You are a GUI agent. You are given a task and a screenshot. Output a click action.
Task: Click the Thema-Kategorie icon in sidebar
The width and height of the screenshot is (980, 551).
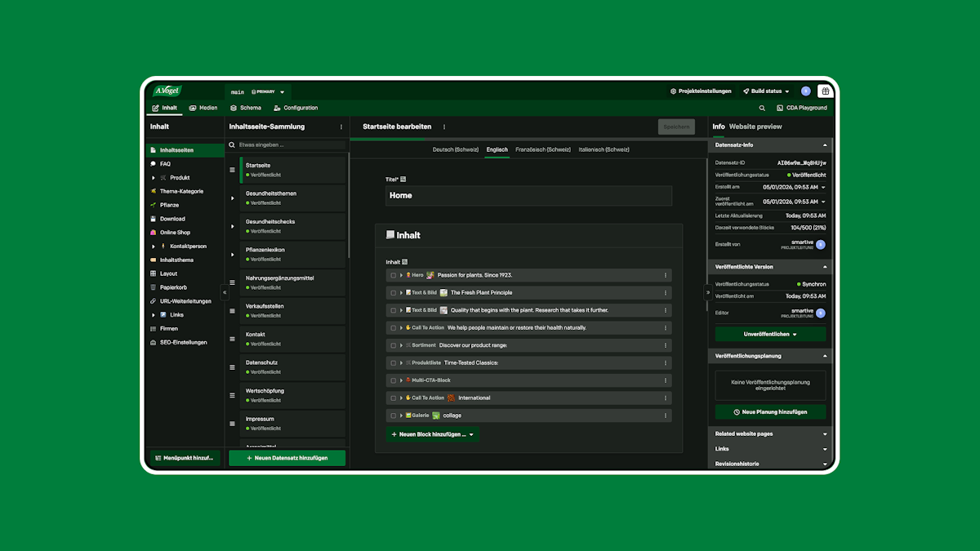[x=153, y=192]
